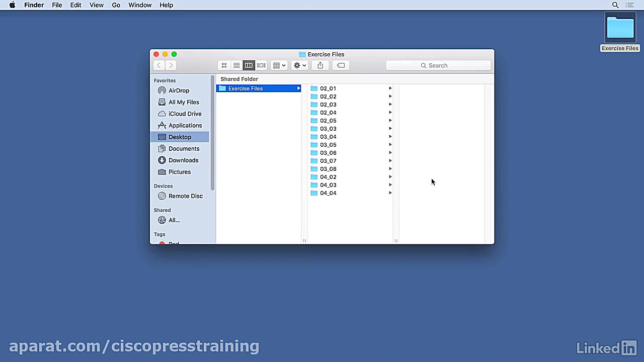Switch to Cover Flow view

261,65
